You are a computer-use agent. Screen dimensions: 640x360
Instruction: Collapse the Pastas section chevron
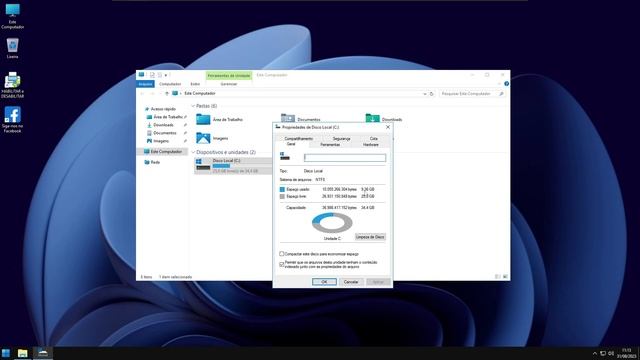pos(193,106)
